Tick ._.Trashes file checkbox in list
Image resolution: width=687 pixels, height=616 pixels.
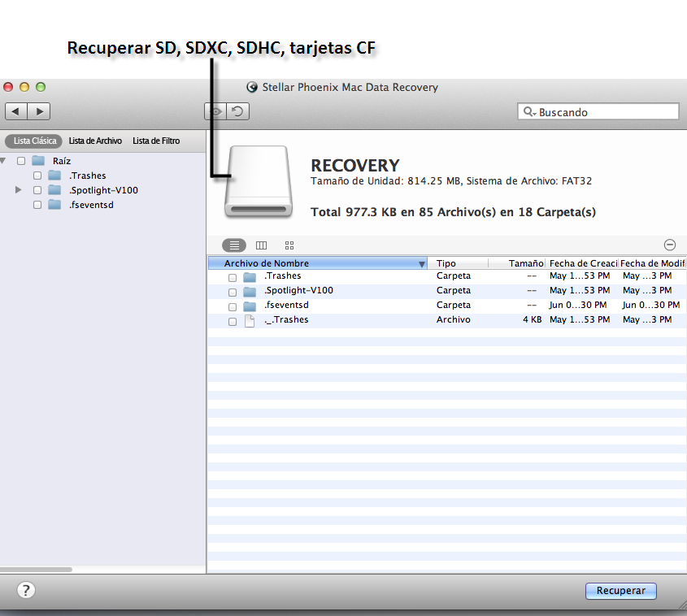click(x=233, y=322)
